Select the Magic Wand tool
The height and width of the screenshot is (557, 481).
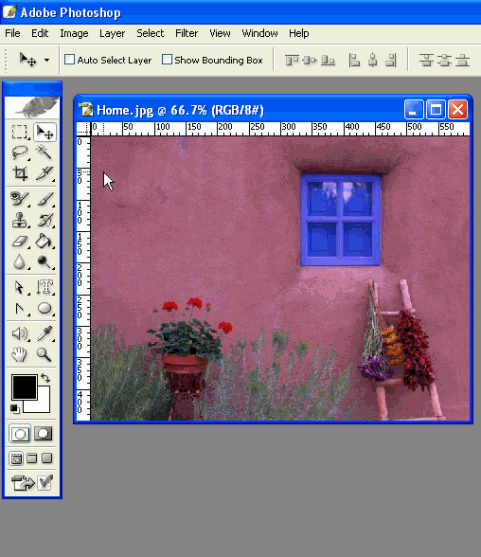tap(44, 152)
